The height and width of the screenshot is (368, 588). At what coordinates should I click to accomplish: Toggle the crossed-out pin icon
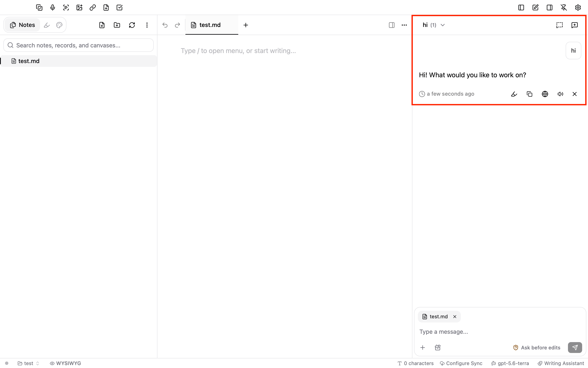pos(564,8)
